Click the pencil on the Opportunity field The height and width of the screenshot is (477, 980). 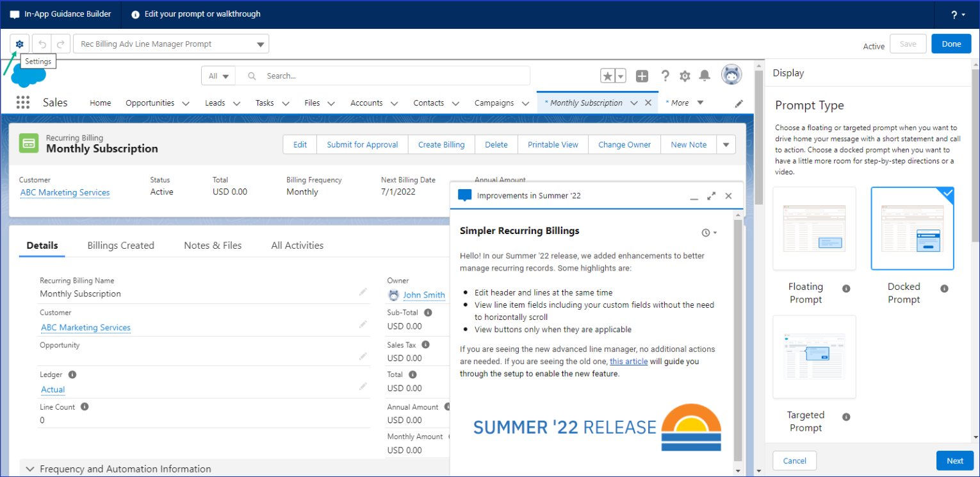363,356
